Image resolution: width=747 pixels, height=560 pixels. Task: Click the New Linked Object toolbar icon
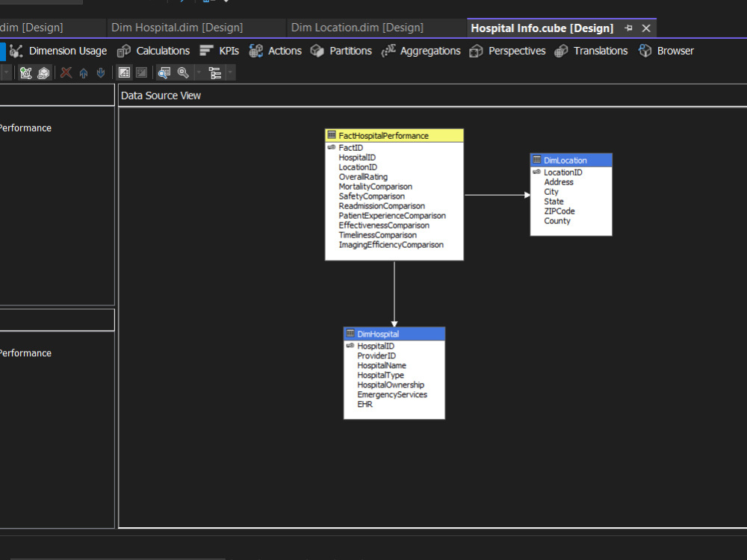(43, 73)
